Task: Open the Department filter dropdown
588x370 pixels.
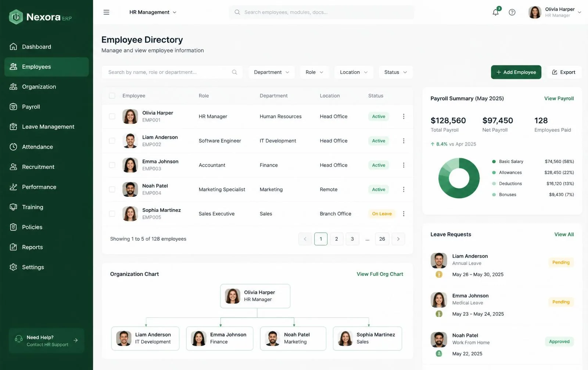Action: click(272, 72)
